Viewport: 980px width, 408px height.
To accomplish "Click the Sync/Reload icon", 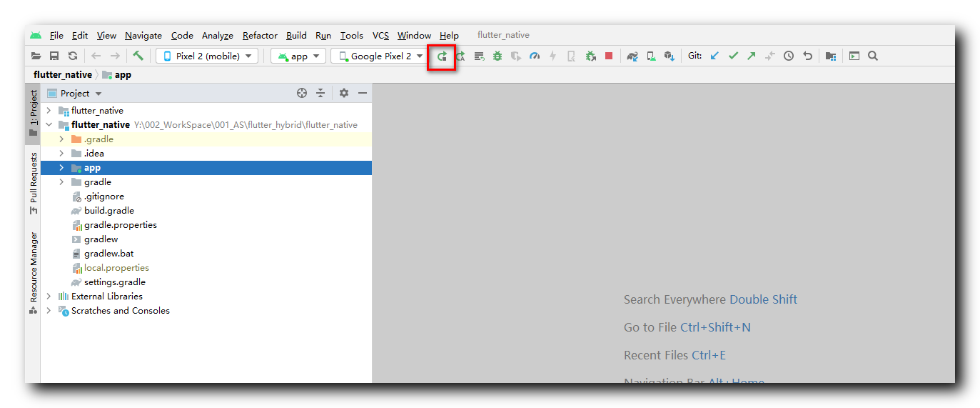I will 73,56.
